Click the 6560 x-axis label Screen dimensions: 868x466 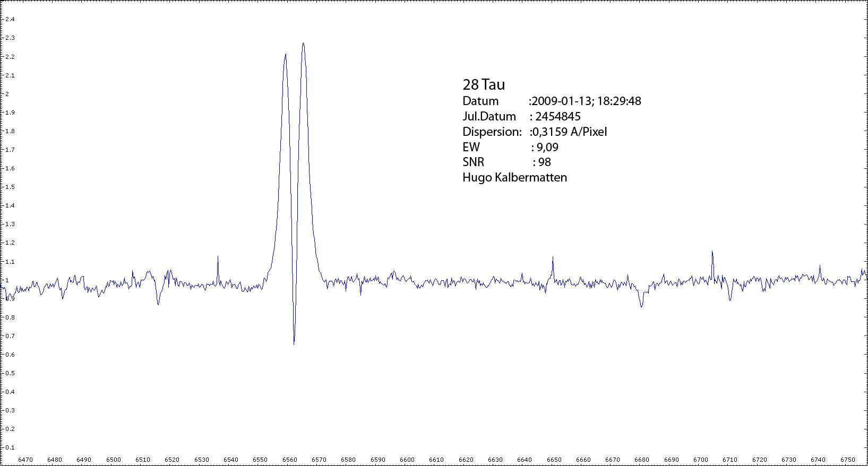coord(289,460)
